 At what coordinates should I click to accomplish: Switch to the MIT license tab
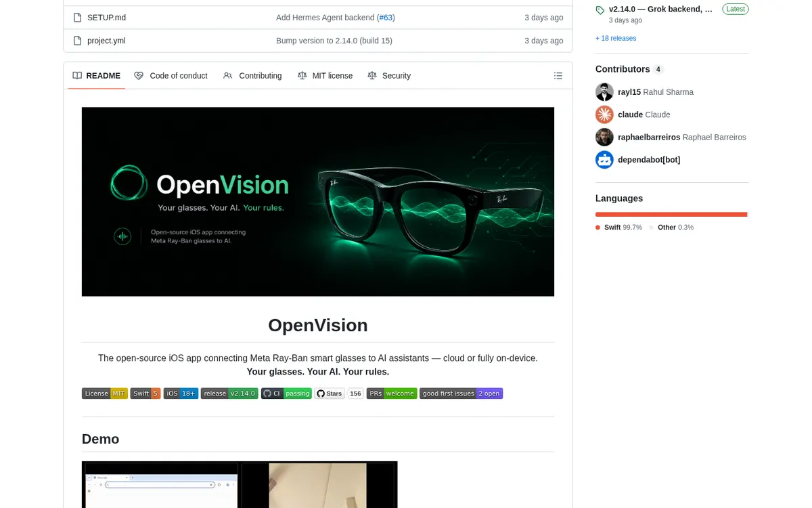pyautogui.click(x=325, y=76)
